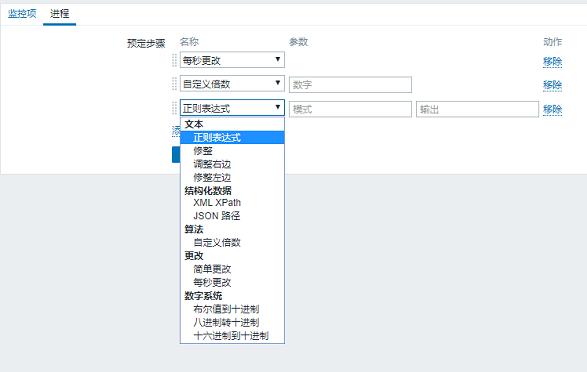The height and width of the screenshot is (372, 587).
Task: Open the 每秒更改 step dropdown
Action: pyautogui.click(x=232, y=60)
